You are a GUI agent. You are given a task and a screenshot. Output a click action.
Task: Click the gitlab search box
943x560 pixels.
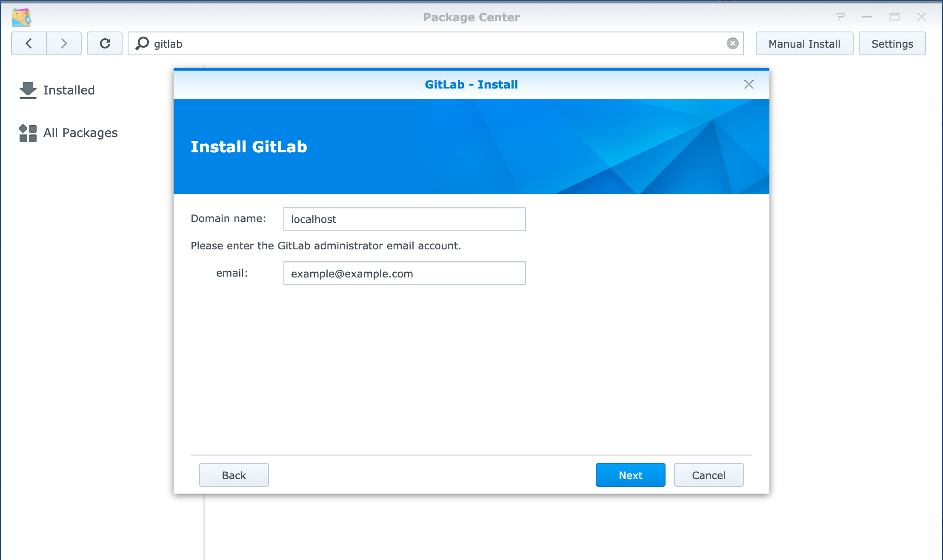426,44
